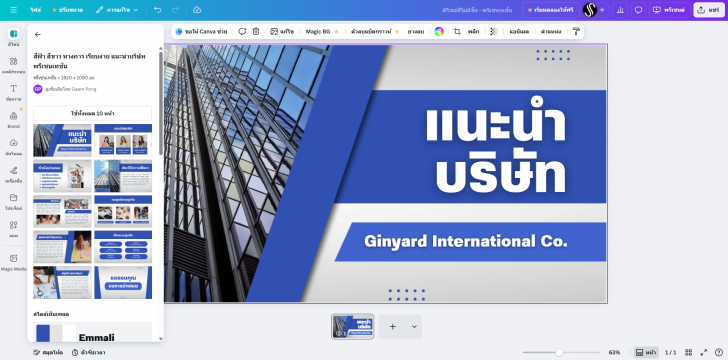
Task: Select the Crop icon
Action: (457, 32)
